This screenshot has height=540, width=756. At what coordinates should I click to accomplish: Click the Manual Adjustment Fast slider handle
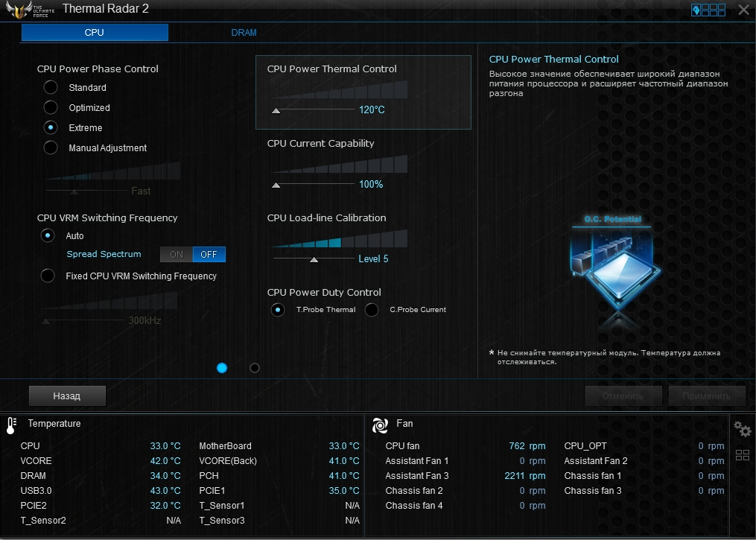tap(74, 192)
